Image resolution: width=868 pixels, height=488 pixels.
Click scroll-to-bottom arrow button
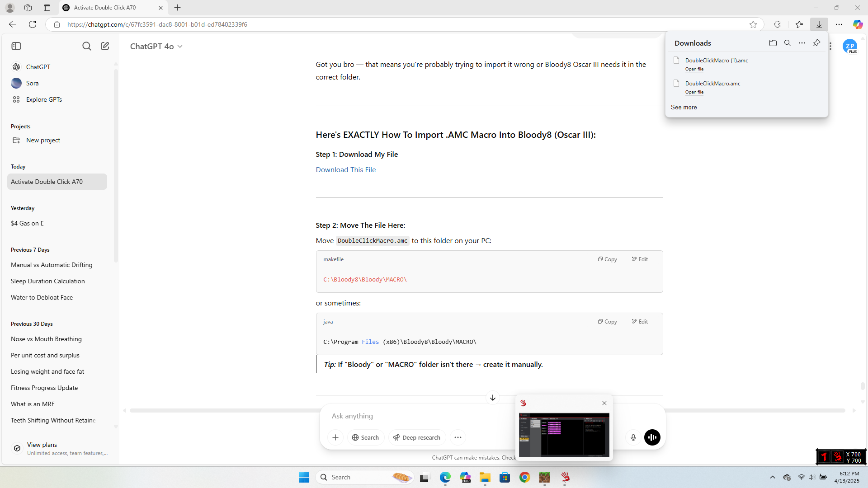(x=492, y=398)
